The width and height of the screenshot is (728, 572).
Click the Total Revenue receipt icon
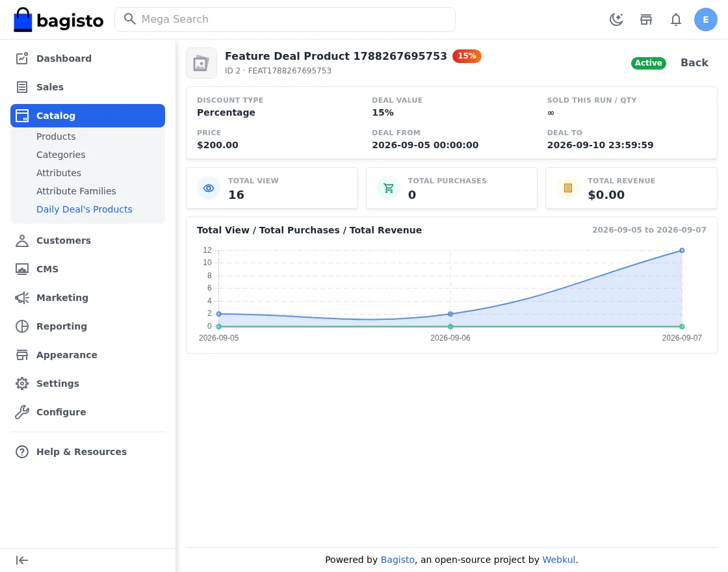coord(568,188)
